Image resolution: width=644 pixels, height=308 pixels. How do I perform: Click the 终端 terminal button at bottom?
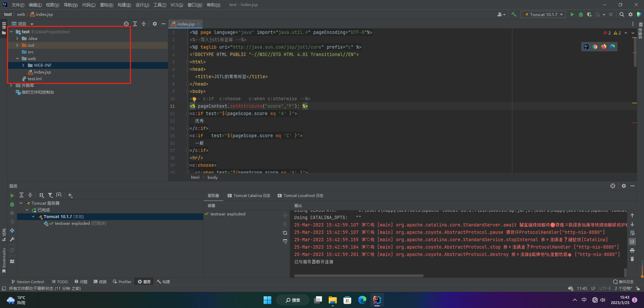pyautogui.click(x=100, y=282)
